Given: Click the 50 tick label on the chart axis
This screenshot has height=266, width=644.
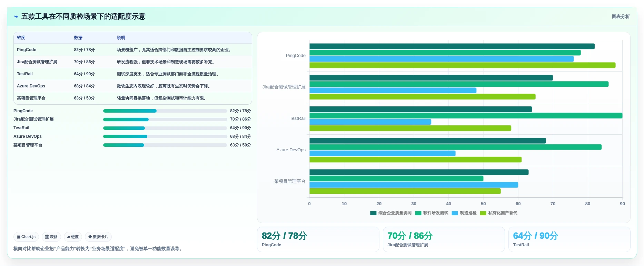Looking at the screenshot, I should click(483, 204).
